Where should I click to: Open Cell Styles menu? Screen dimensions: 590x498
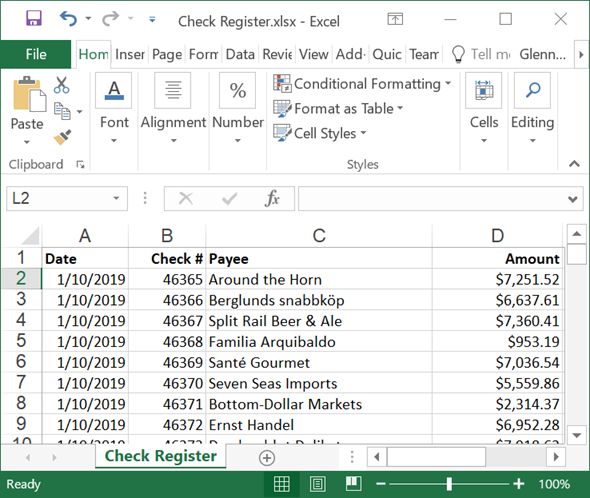pos(319,133)
